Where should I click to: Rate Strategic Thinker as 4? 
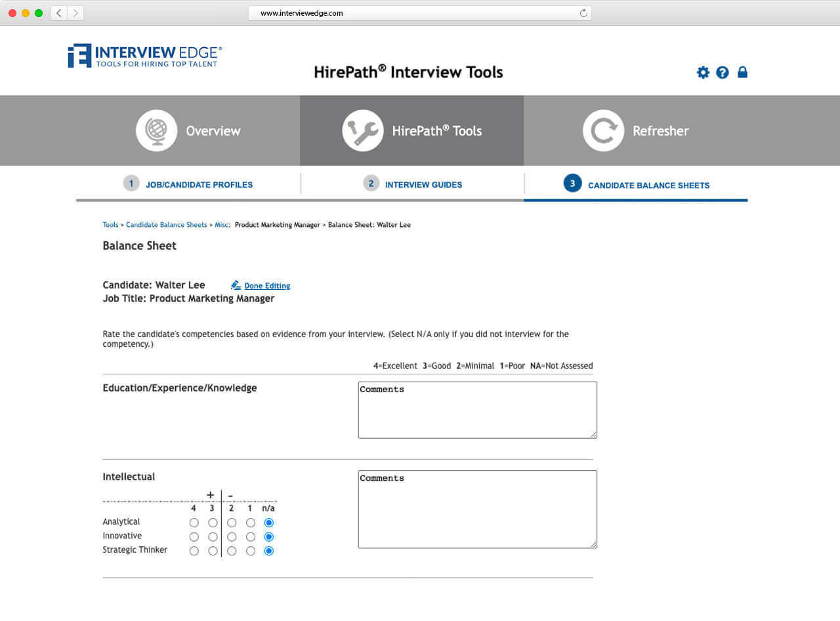tap(194, 551)
